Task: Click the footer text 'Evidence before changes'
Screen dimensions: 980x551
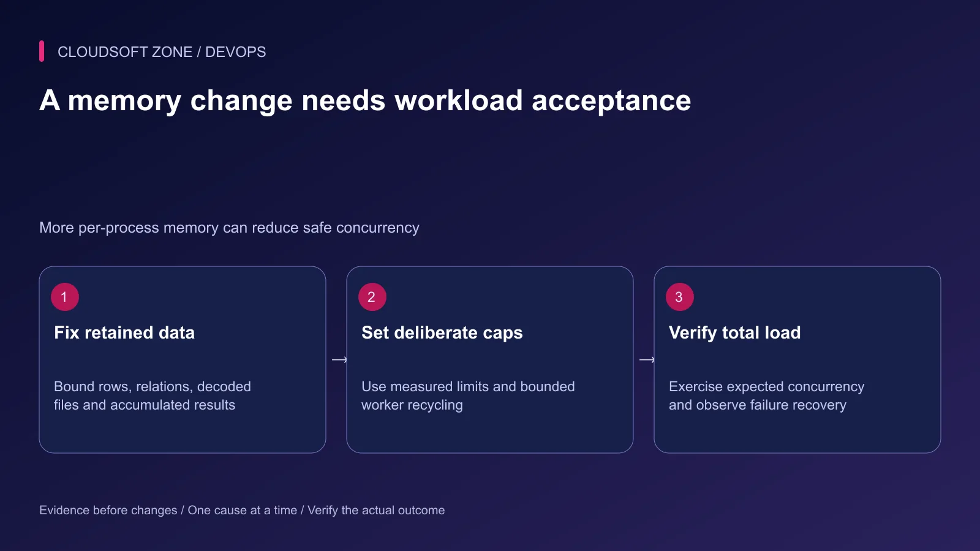Action: pyautogui.click(x=108, y=510)
